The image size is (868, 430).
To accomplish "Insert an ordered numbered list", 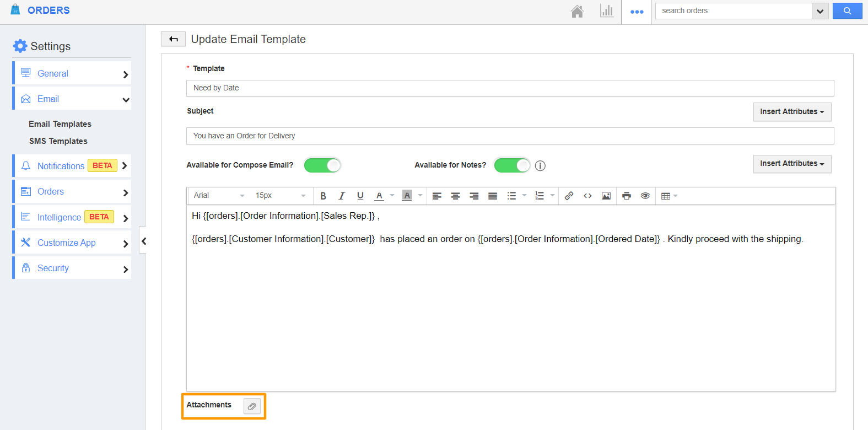I will [x=540, y=196].
